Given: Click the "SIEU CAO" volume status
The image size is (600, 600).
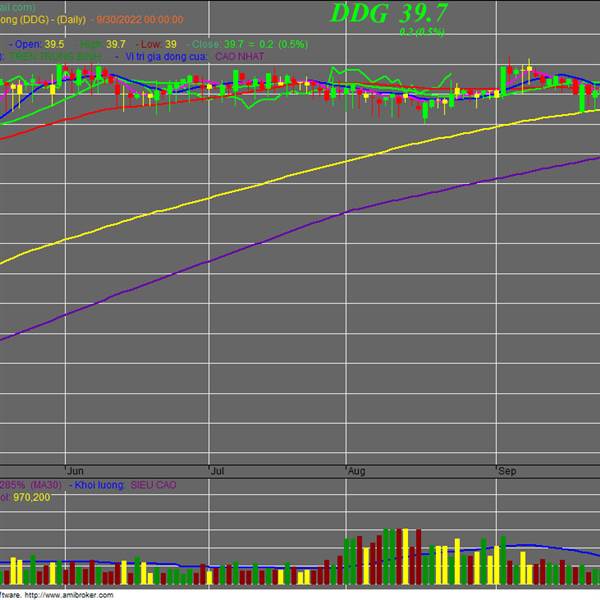Looking at the screenshot, I should tap(153, 485).
